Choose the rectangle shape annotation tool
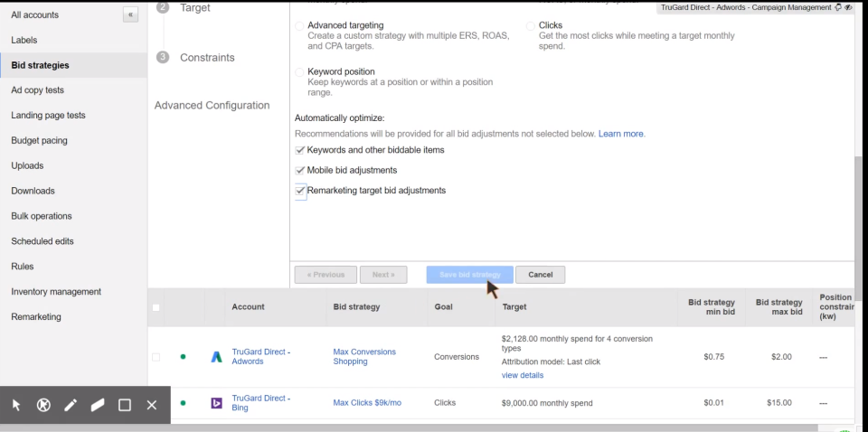 pos(125,405)
